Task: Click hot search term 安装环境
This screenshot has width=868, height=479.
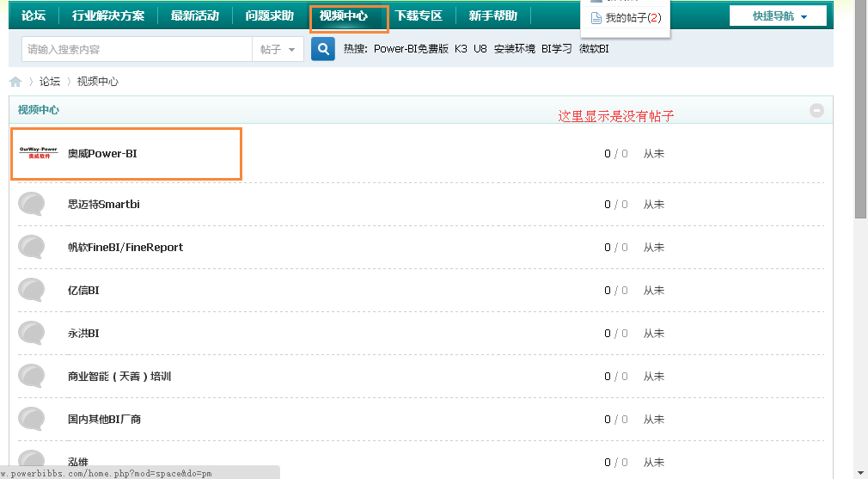Action: [x=514, y=49]
